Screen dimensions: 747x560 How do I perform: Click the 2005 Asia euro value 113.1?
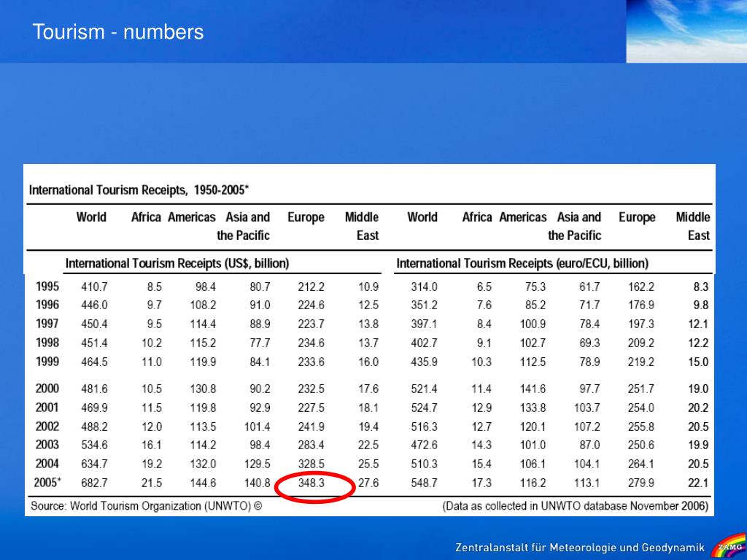point(587,483)
